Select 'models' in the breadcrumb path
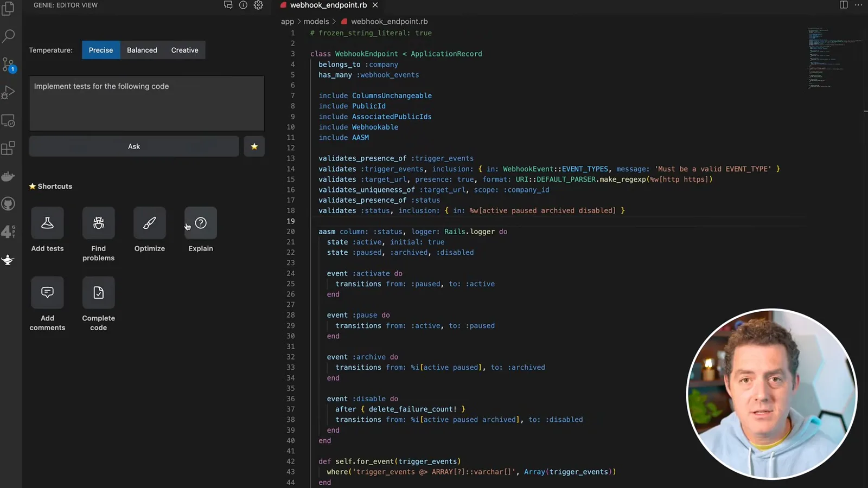 point(316,22)
